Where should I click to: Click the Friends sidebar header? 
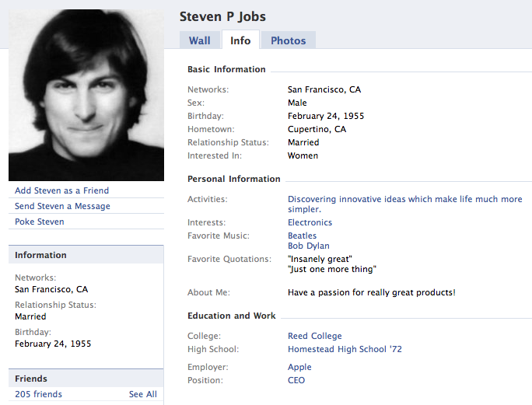point(31,379)
